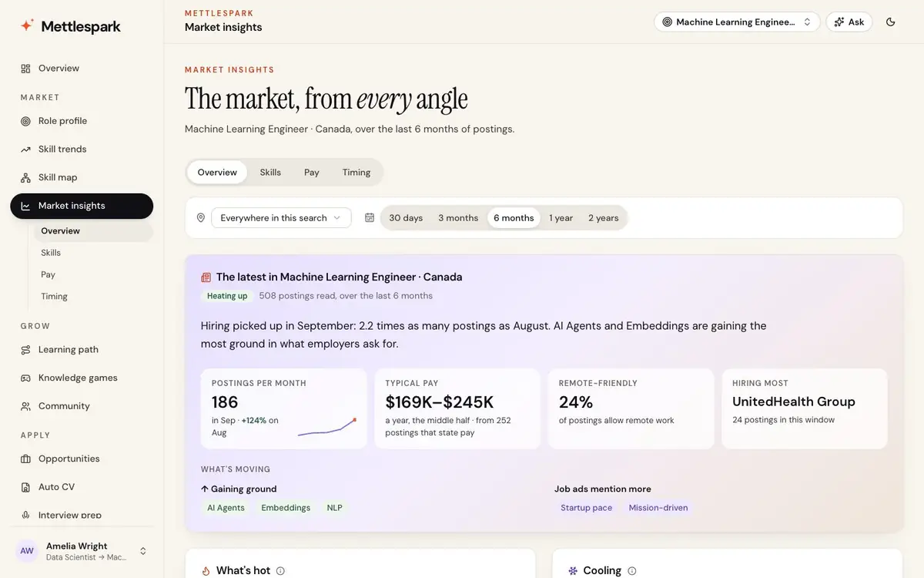This screenshot has height=578, width=924.
Task: Click the Overview grid icon in sidebar
Action: click(x=25, y=69)
